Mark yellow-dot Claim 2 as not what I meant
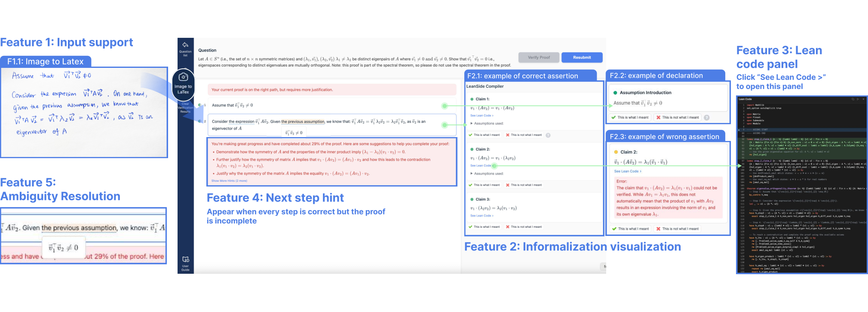 [677, 229]
